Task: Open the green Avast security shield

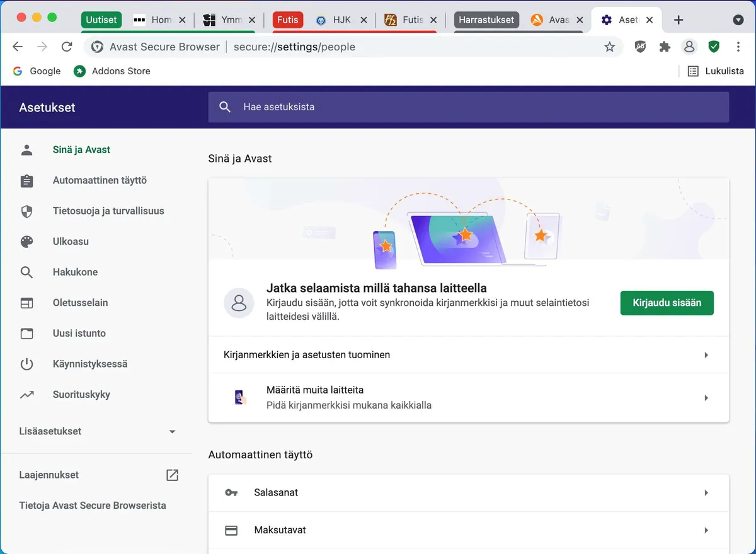Action: (714, 47)
